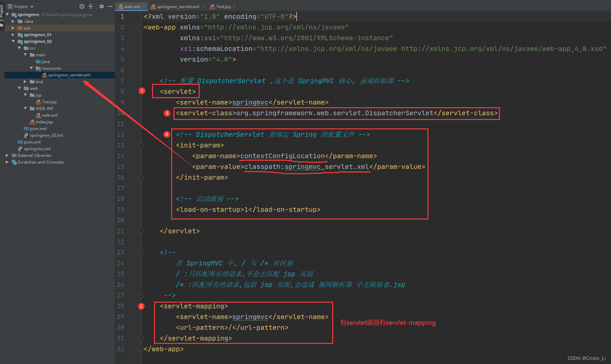The image size is (611, 364).
Task: Collapse the springmvc_02 module
Action: pos(13,41)
